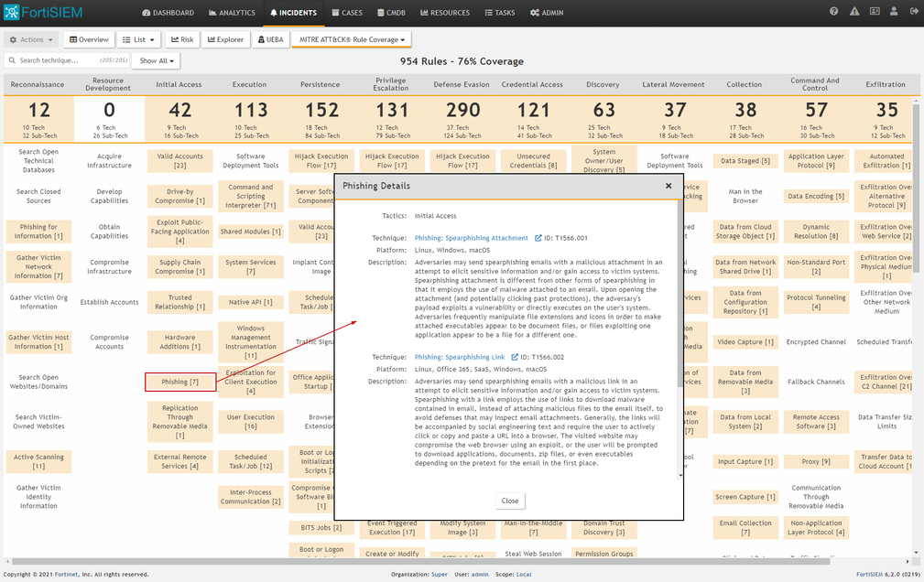Select Drive-by Compromise [1] technique

(179, 196)
